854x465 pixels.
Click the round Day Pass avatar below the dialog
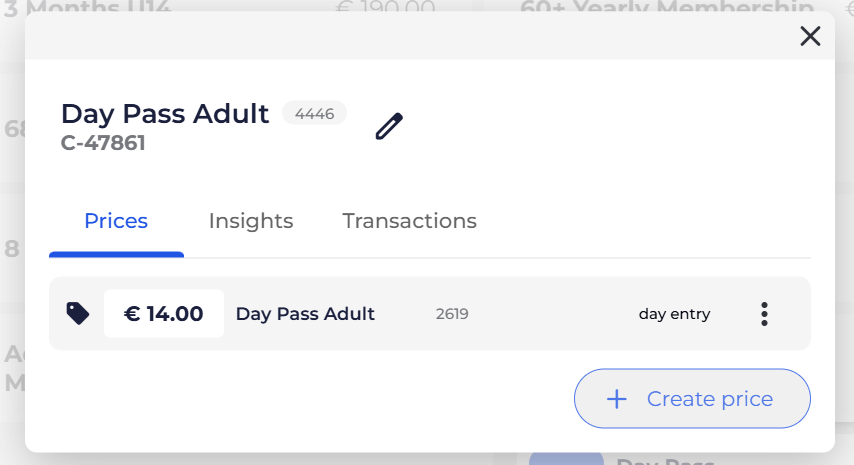[565, 459]
